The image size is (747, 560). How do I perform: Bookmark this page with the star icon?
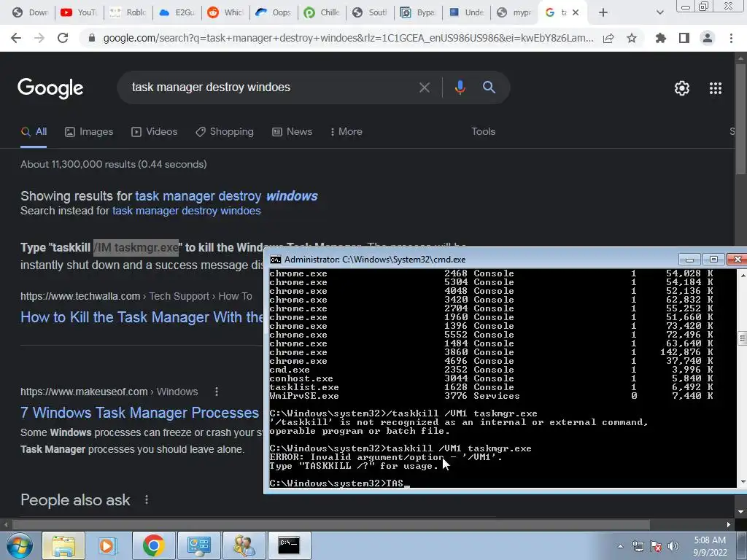click(x=632, y=38)
